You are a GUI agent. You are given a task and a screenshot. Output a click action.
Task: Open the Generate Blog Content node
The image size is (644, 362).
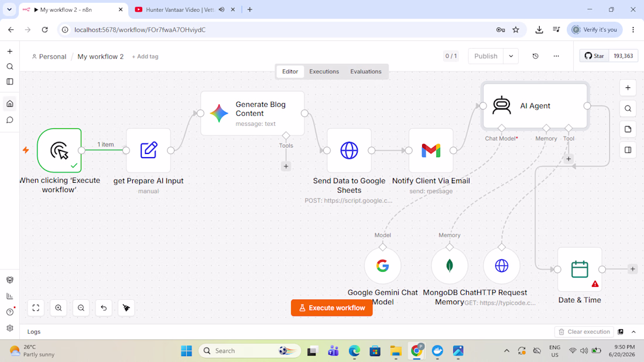252,114
